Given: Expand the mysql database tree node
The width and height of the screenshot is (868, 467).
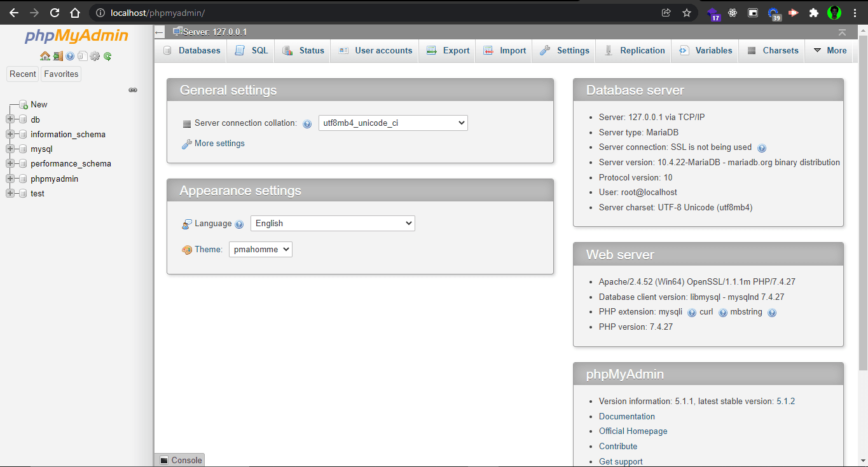Looking at the screenshot, I should point(10,149).
